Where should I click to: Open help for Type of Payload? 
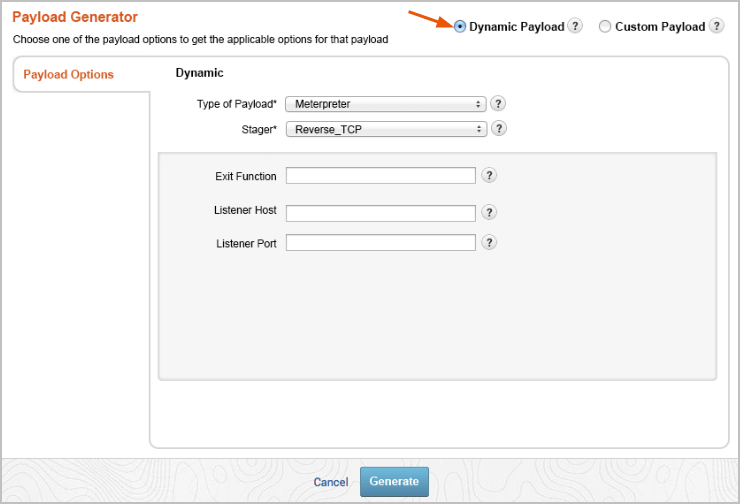498,104
